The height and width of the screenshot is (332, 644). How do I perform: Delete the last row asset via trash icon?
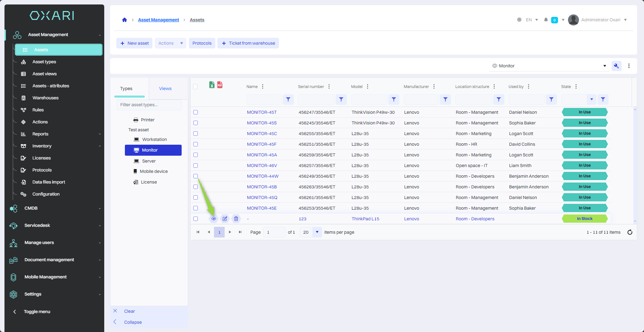[x=236, y=219]
